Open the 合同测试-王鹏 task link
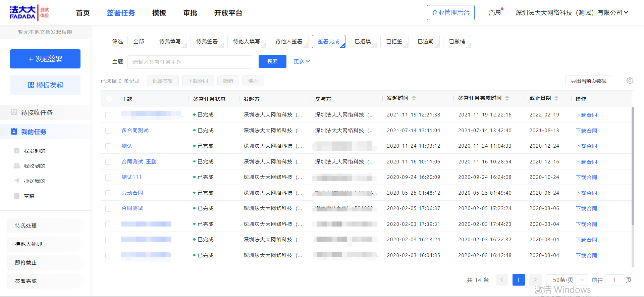 coord(139,162)
